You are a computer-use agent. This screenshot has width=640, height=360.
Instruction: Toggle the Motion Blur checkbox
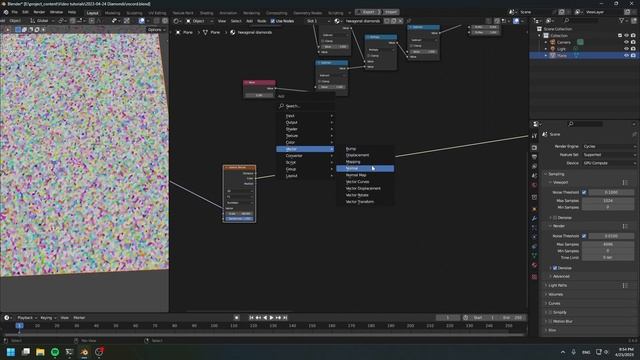[x=550, y=321]
